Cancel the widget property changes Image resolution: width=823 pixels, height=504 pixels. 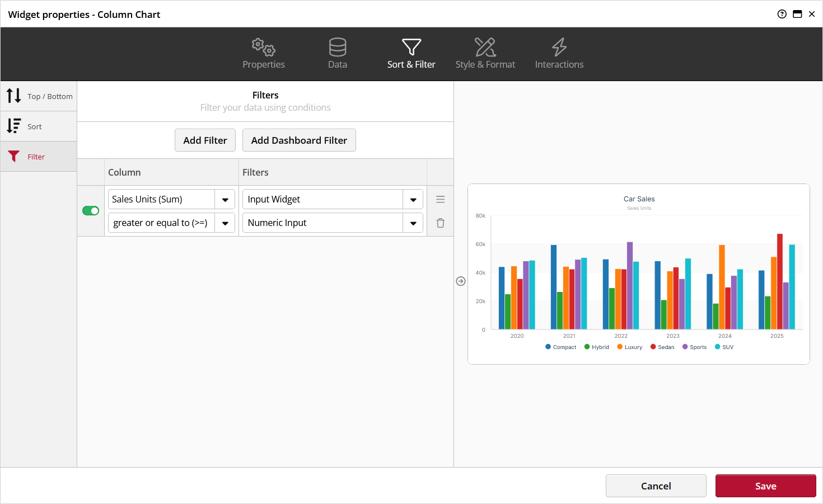(656, 486)
